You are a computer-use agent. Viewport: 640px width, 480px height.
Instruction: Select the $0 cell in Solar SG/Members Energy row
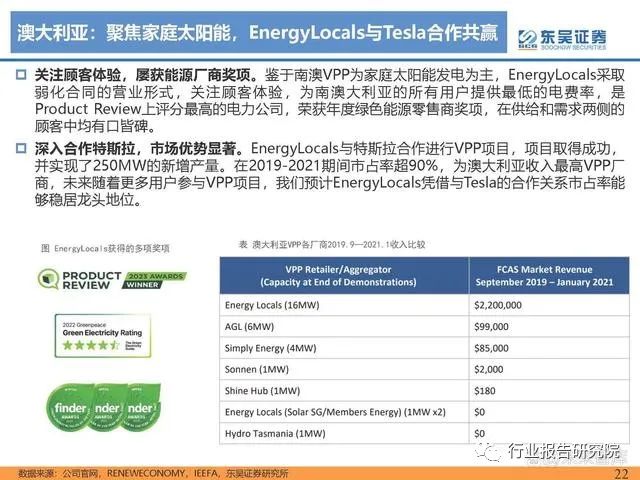[x=549, y=412]
